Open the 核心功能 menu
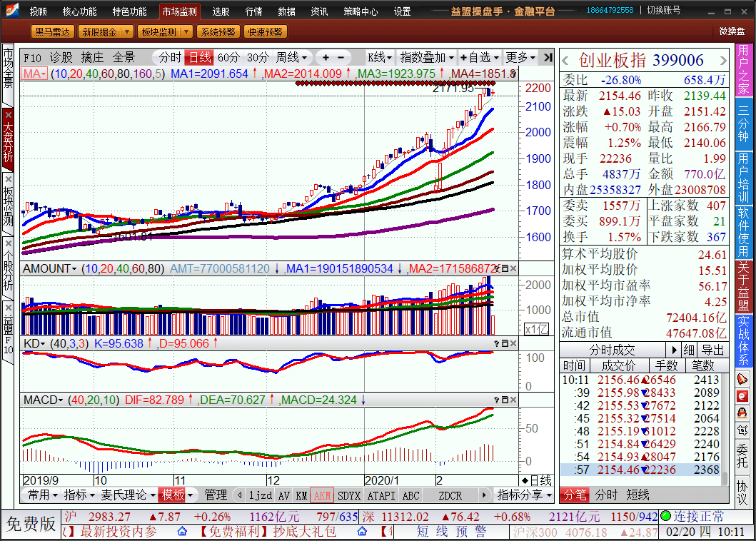The width and height of the screenshot is (756, 541). pos(79,11)
